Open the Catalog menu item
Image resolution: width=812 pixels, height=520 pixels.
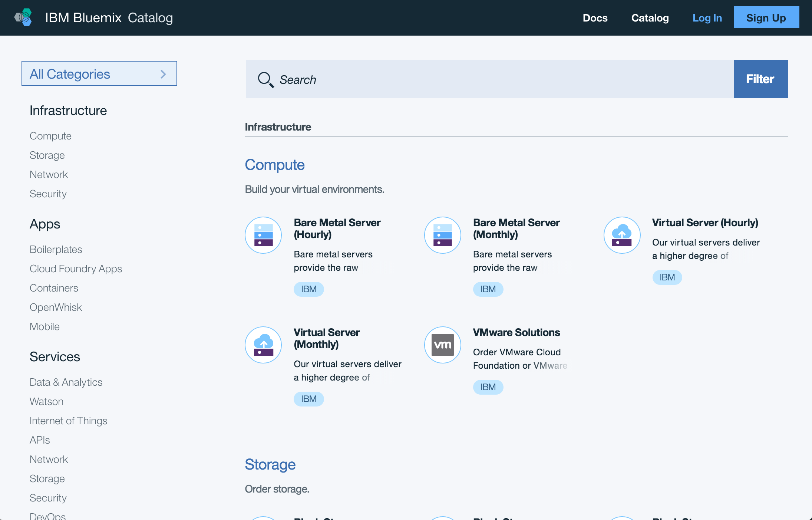650,18
